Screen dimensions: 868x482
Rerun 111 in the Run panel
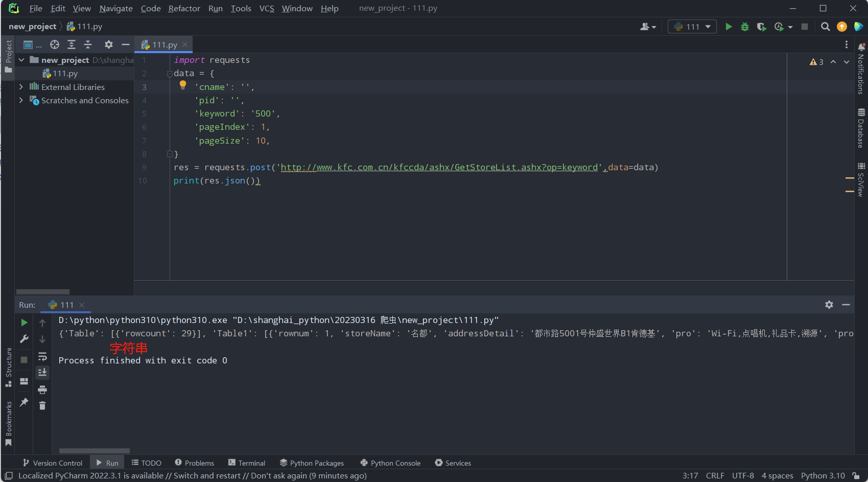pyautogui.click(x=24, y=323)
